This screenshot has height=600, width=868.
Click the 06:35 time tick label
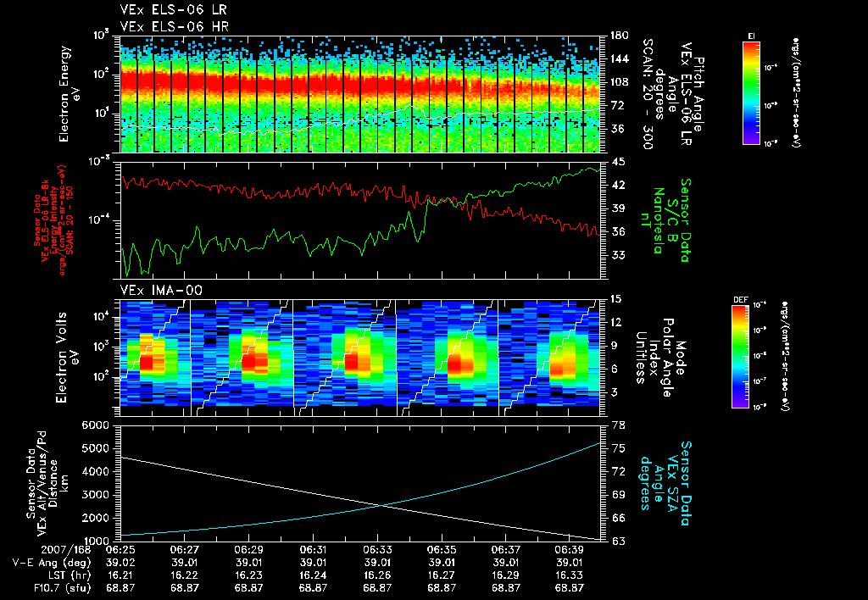(442, 551)
